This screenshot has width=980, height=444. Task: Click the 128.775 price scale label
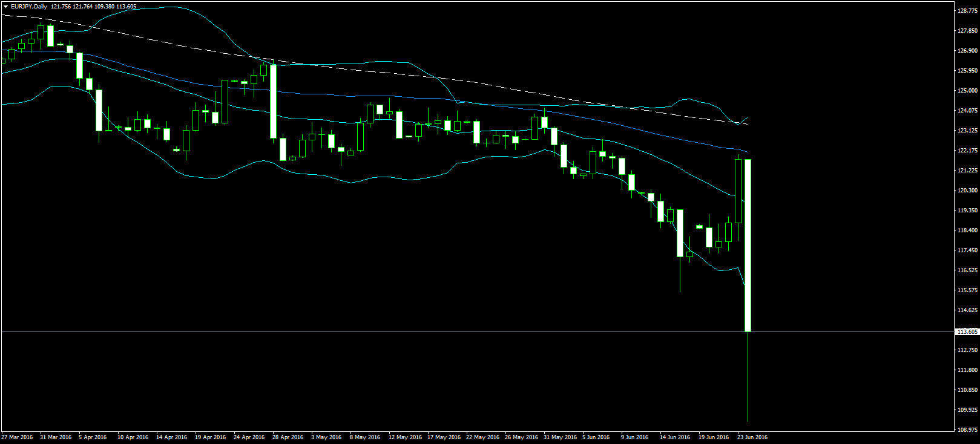coord(967,11)
